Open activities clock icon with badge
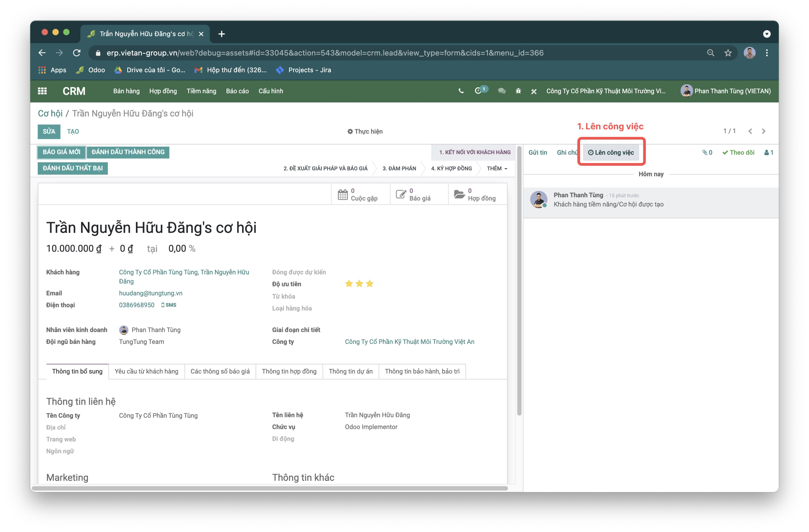Viewport: 809px width, 532px height. (478, 91)
